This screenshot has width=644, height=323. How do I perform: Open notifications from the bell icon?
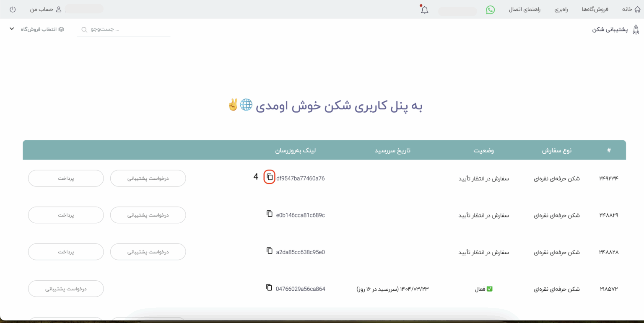pos(424,9)
